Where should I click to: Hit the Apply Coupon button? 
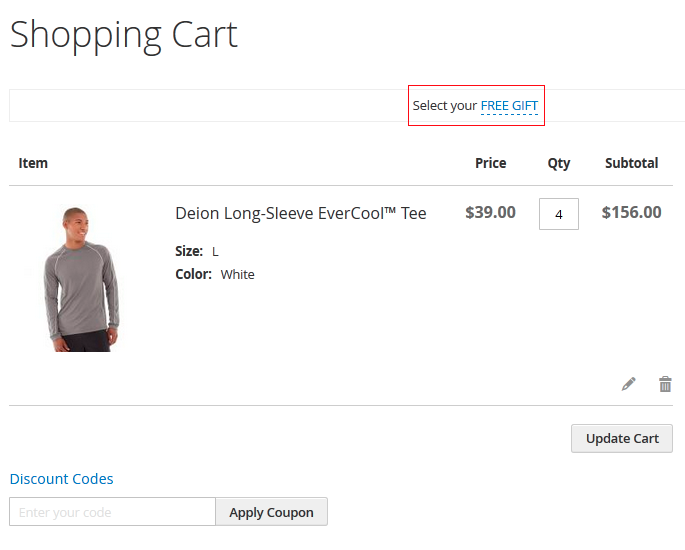[x=271, y=512]
